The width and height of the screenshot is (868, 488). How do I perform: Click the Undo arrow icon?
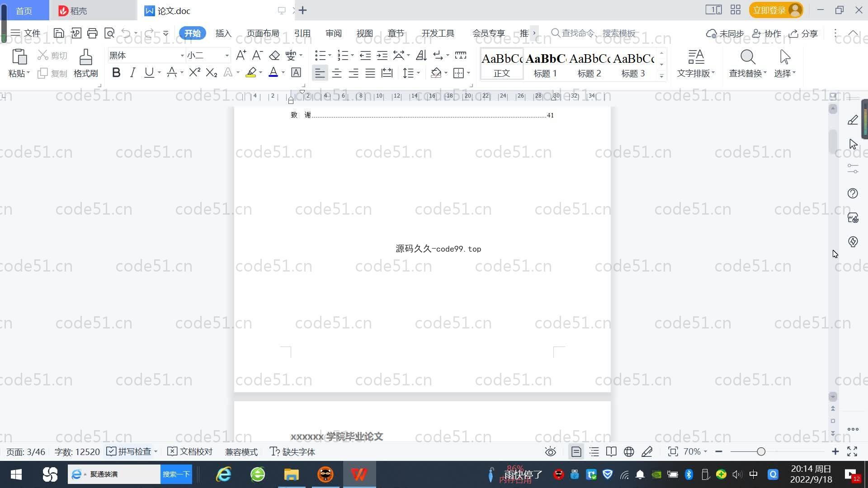[126, 33]
